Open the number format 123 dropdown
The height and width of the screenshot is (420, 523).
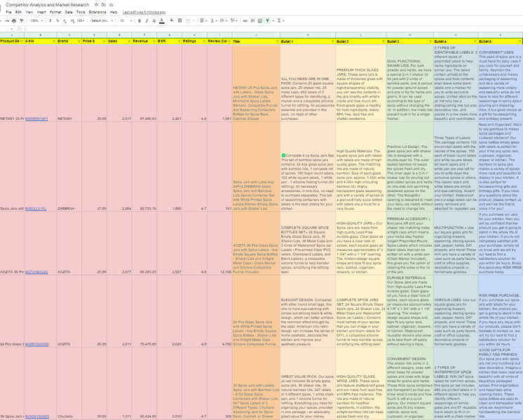(x=81, y=20)
